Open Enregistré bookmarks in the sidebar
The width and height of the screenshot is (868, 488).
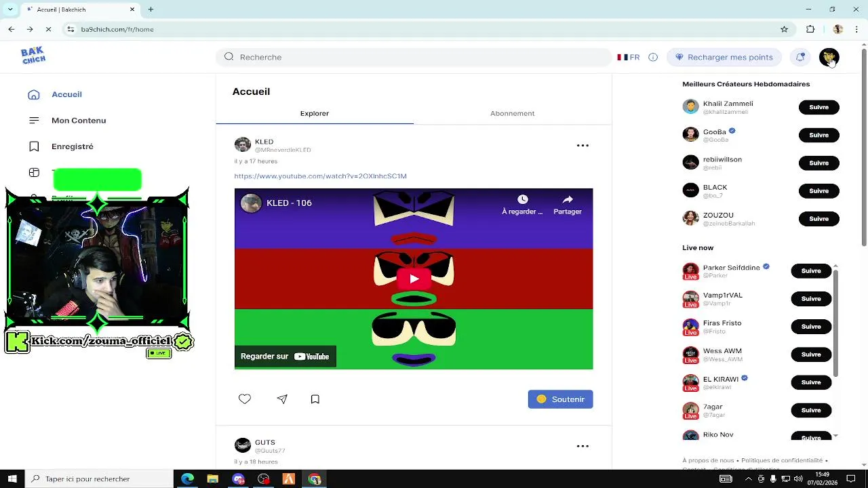(73, 146)
